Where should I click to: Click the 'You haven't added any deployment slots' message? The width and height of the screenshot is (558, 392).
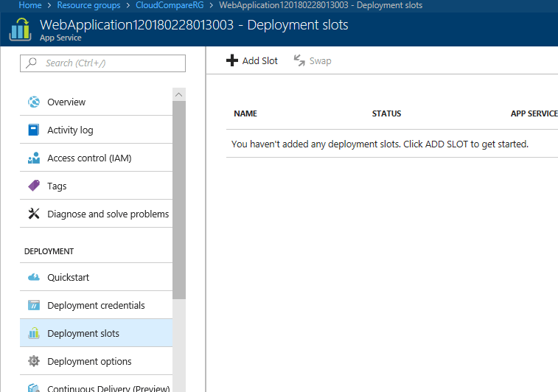point(380,144)
